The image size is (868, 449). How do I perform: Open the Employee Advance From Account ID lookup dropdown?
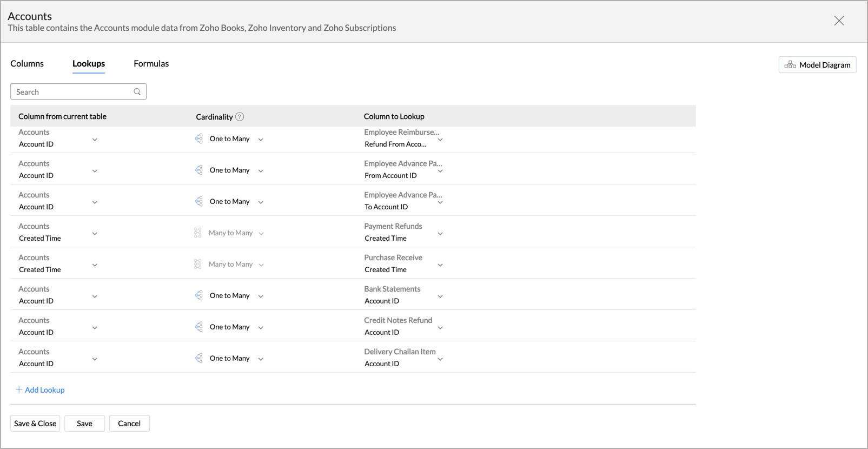coord(440,171)
